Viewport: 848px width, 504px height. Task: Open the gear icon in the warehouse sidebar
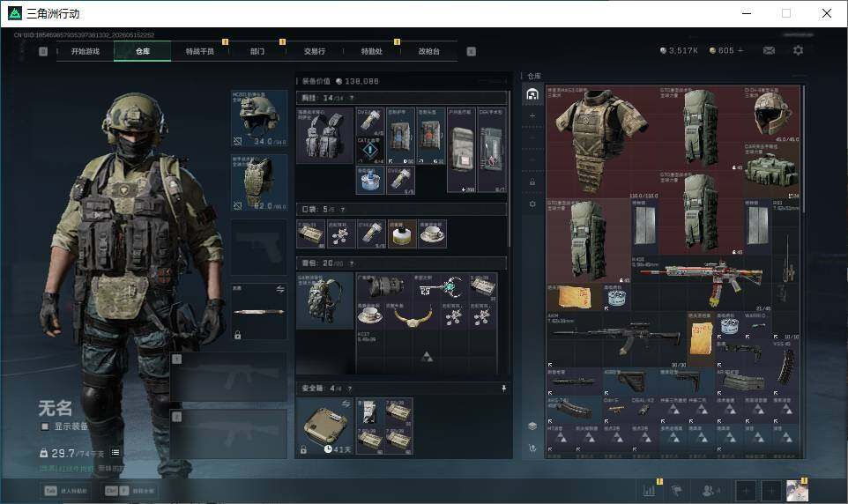click(x=532, y=204)
